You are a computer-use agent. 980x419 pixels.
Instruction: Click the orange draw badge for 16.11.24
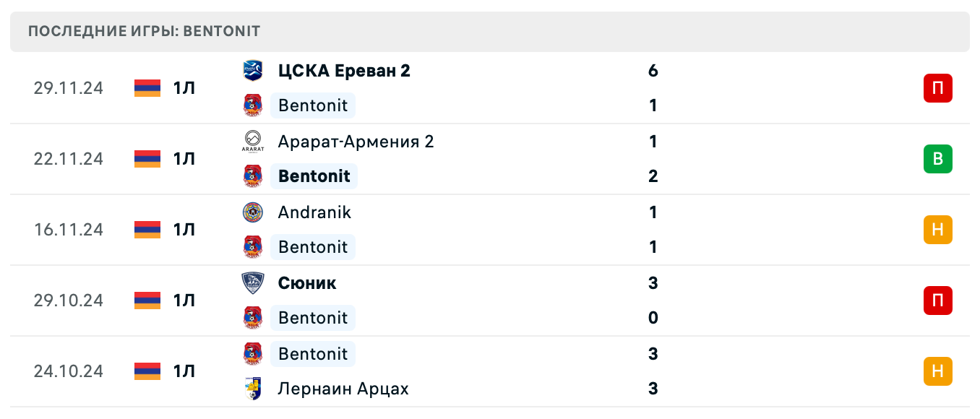937,230
